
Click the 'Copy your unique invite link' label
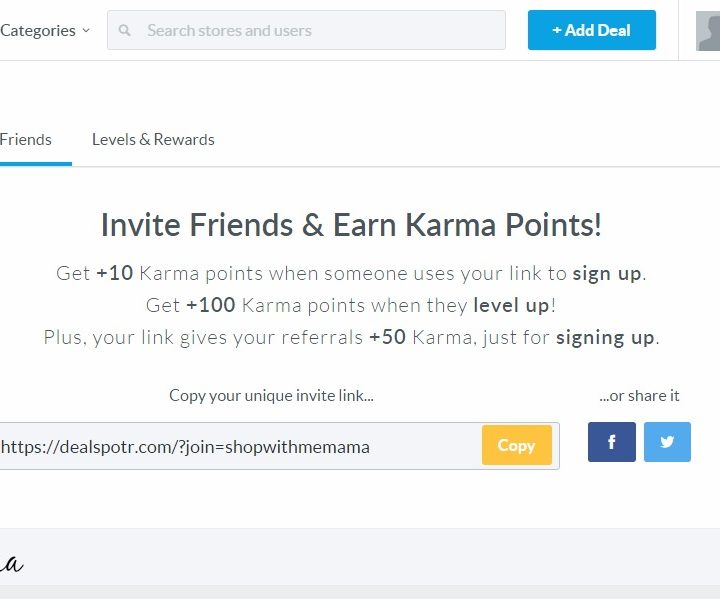click(271, 395)
